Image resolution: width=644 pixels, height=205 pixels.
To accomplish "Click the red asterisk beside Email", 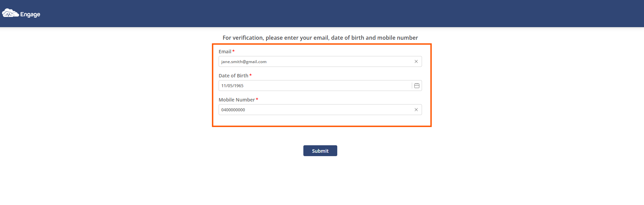I will coord(233,51).
